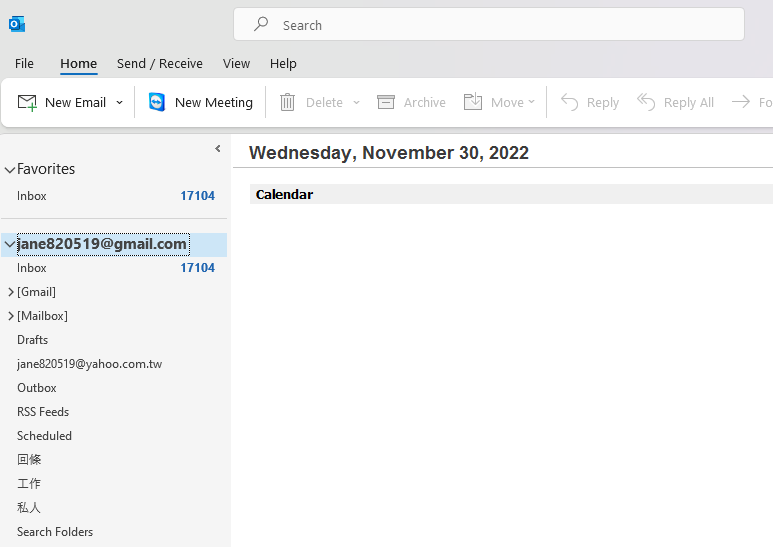The image size is (773, 547).
Task: Expand the [Gmail] folder
Action: click(x=11, y=292)
